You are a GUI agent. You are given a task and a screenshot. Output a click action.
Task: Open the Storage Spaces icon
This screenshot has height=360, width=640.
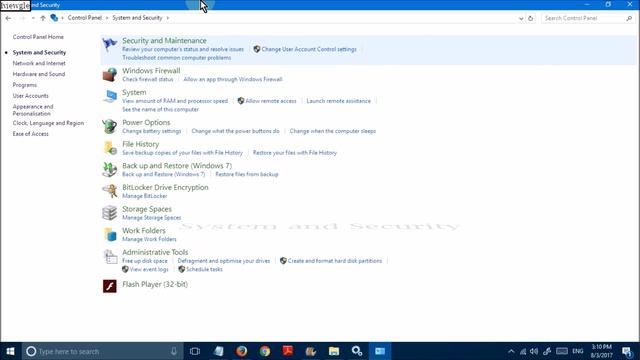pos(109,213)
